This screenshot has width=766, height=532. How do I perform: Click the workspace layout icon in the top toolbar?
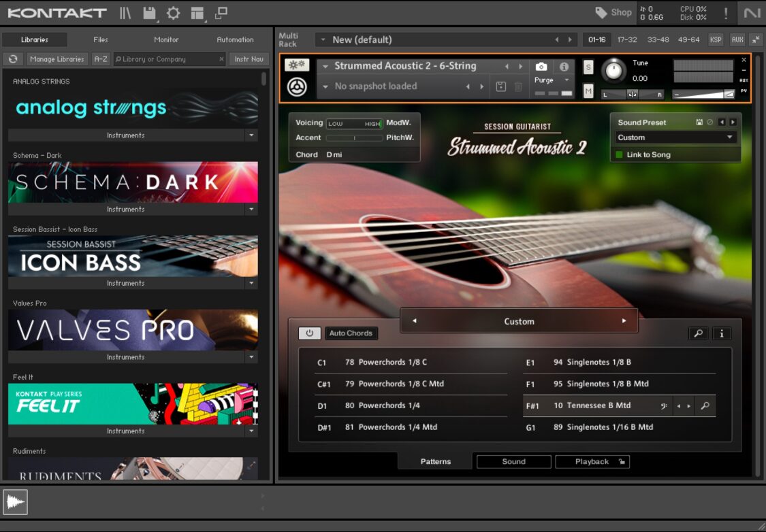(x=197, y=12)
